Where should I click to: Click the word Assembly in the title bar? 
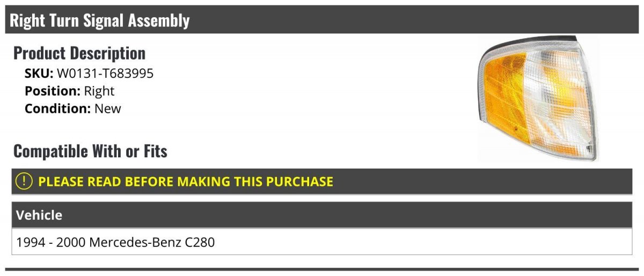point(158,20)
